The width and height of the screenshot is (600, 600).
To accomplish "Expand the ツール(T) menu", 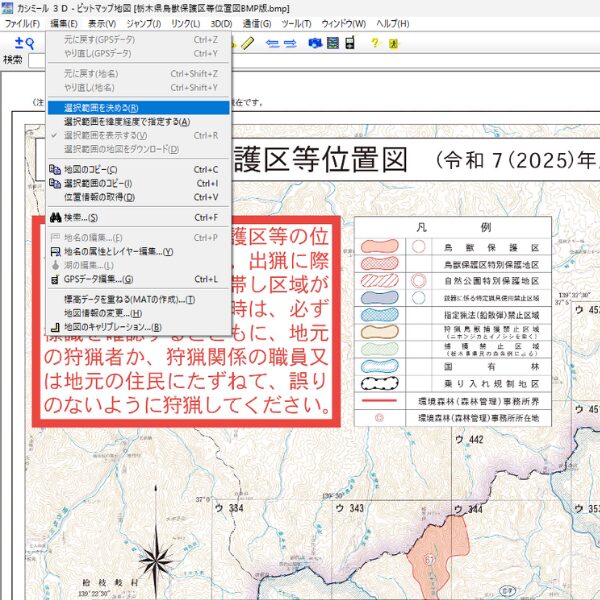I will coord(296,23).
